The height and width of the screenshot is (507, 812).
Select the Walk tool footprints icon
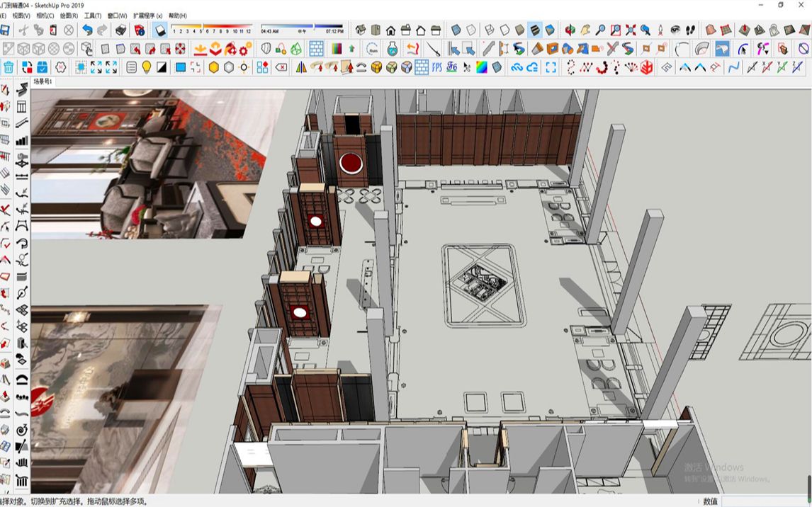(x=689, y=30)
